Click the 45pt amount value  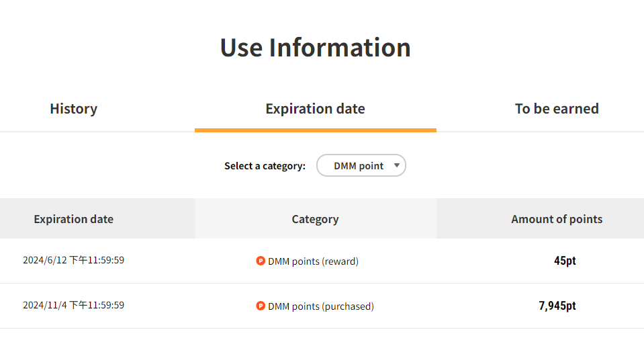coord(565,261)
